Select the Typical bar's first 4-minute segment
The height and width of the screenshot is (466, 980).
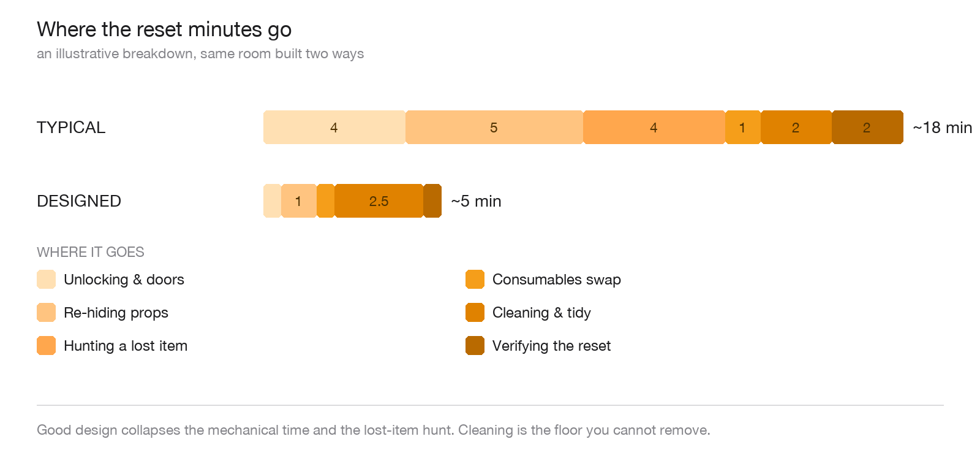point(334,128)
